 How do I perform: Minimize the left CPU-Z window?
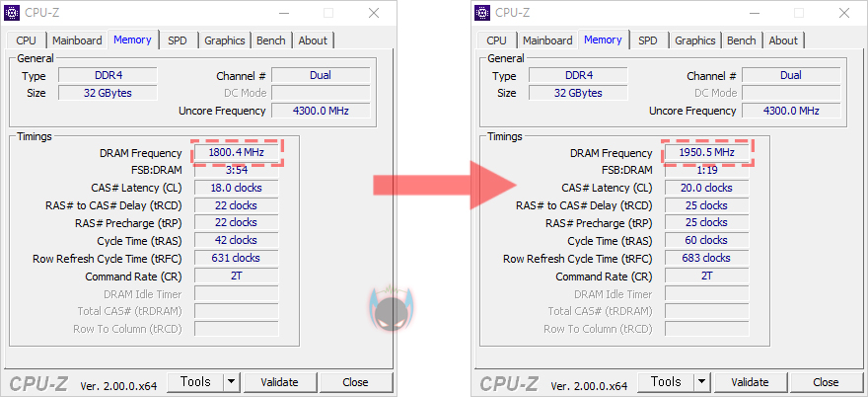pyautogui.click(x=284, y=13)
